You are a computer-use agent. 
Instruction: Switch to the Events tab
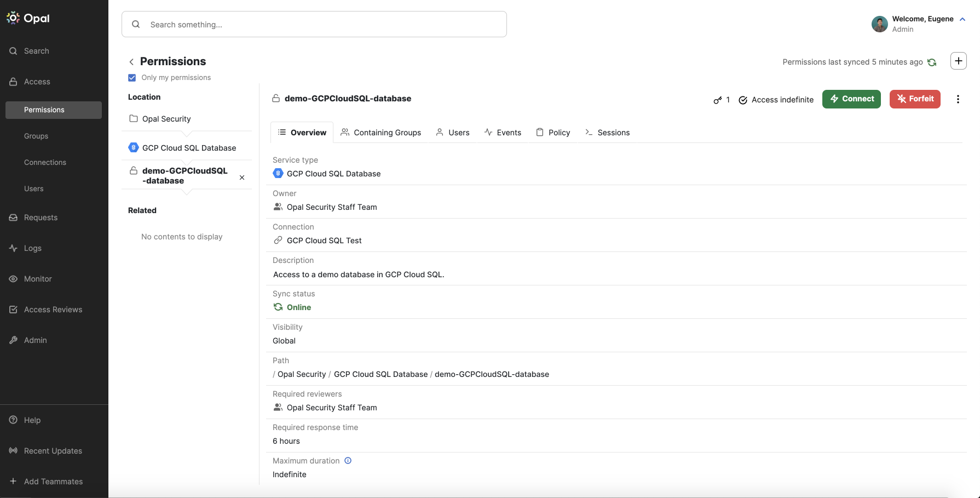(503, 133)
